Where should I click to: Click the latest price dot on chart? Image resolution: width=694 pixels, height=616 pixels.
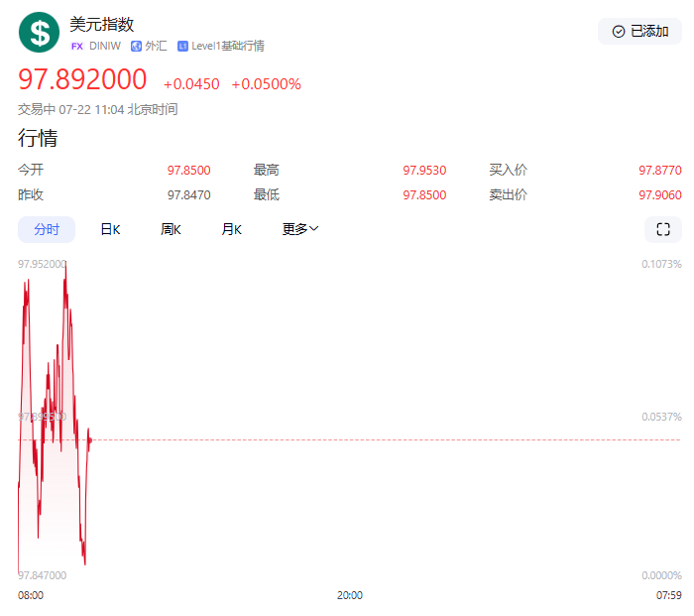click(x=90, y=440)
